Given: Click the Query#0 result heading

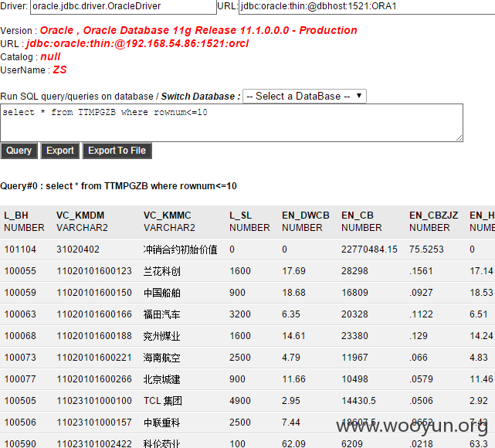Looking at the screenshot, I should click(118, 186).
